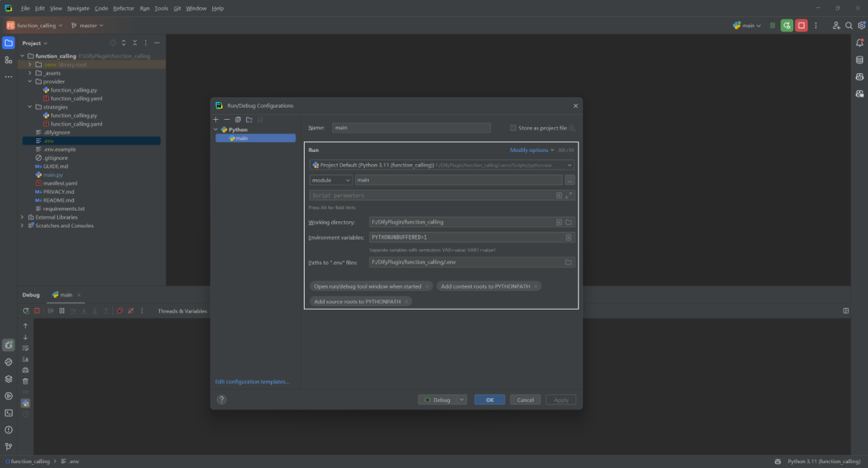Toggle Store as project file checkbox
The height and width of the screenshot is (468, 868).
click(513, 128)
